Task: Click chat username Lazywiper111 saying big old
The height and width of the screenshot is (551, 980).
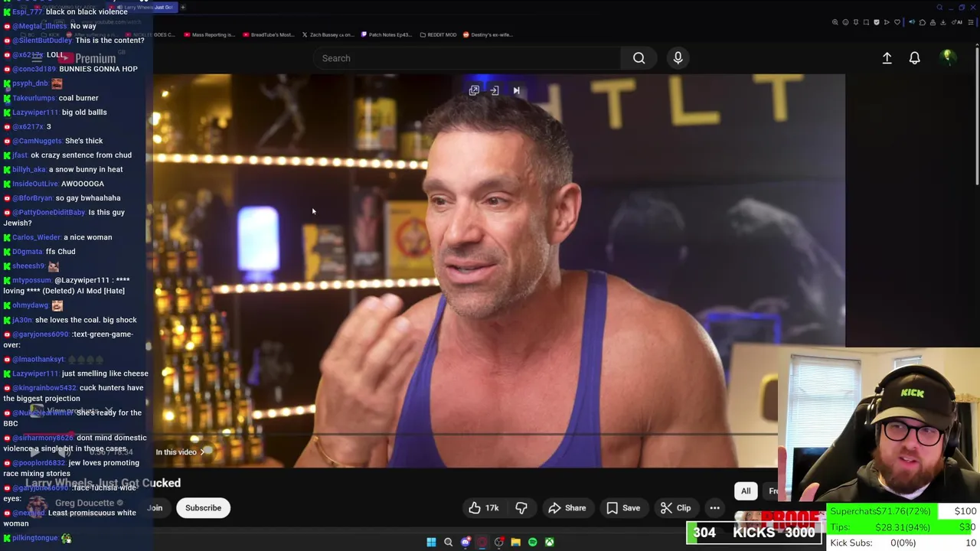Action: point(35,112)
